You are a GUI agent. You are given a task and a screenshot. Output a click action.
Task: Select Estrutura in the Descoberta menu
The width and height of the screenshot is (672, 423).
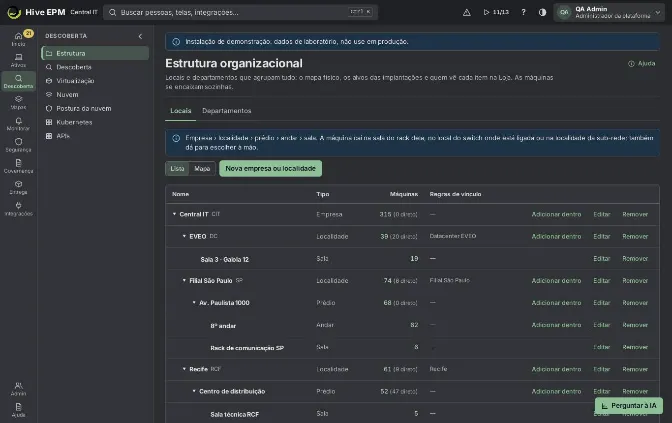95,53
